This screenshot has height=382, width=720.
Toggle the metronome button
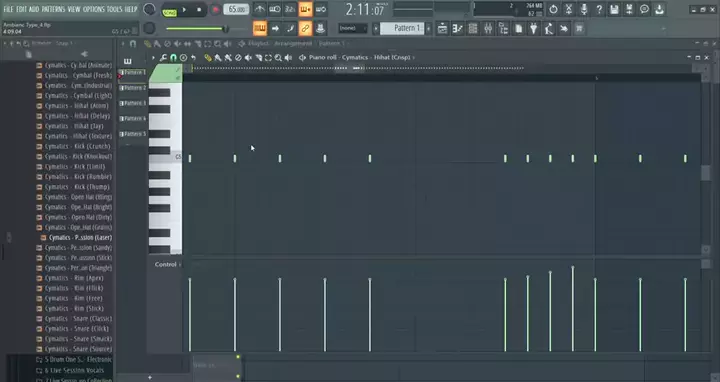point(259,9)
